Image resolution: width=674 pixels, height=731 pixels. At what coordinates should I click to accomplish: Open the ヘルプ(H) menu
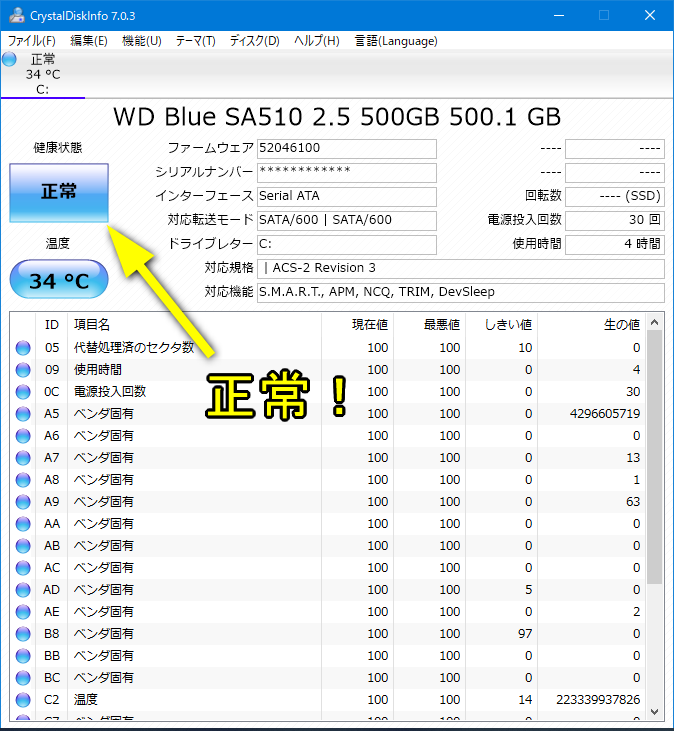(x=316, y=41)
